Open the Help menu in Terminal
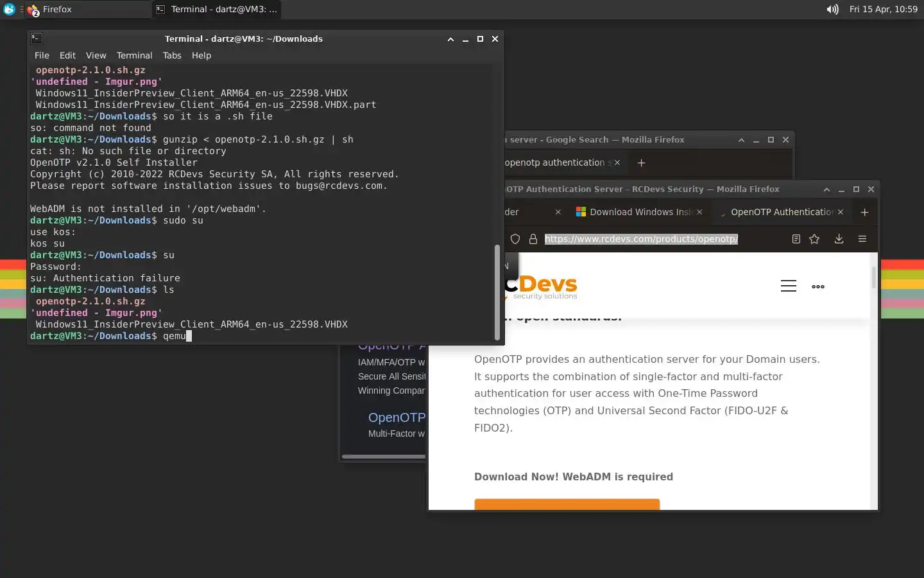This screenshot has width=924, height=578. point(201,55)
